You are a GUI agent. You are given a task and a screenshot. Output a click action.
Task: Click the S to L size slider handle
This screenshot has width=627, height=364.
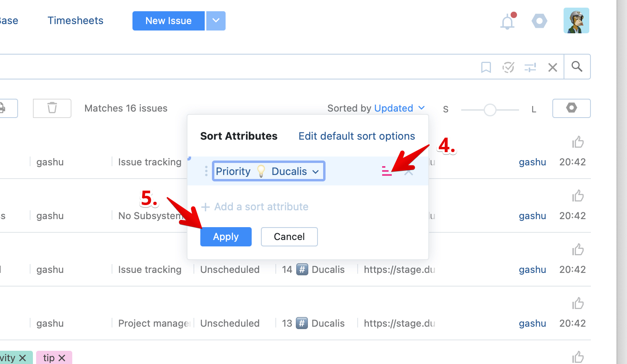pos(490,110)
